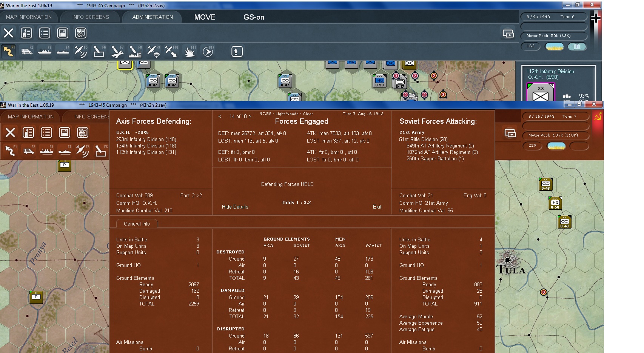Screen dimensions: 644x353
Task: Click the 260th Sapper Battalion (1) entry
Action: [435, 158]
